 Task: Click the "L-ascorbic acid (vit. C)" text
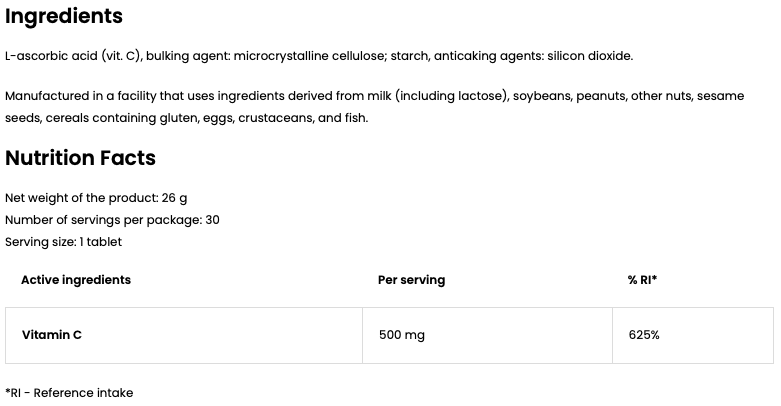(x=72, y=56)
